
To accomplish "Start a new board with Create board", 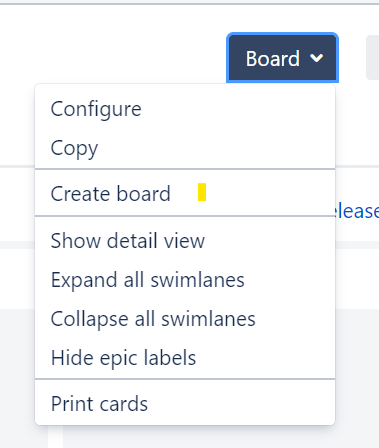I will pyautogui.click(x=185, y=194).
